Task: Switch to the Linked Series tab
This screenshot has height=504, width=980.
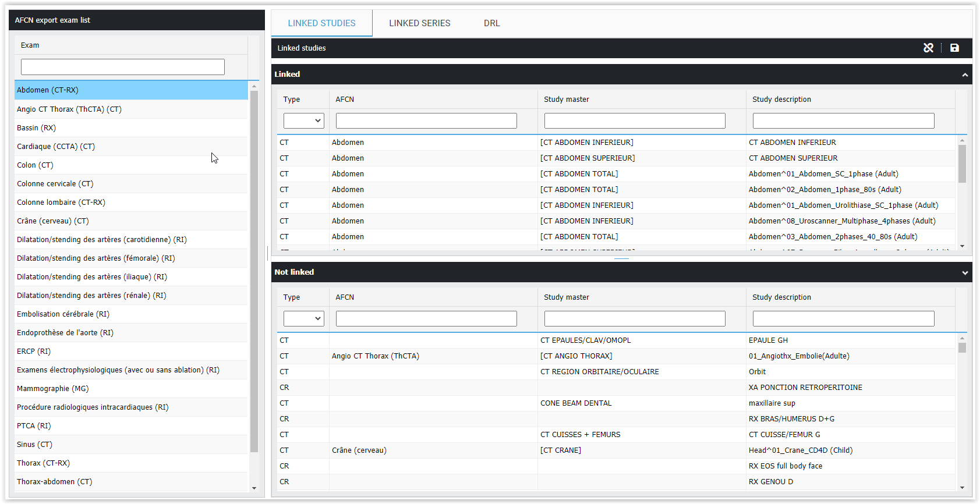Action: pos(419,23)
